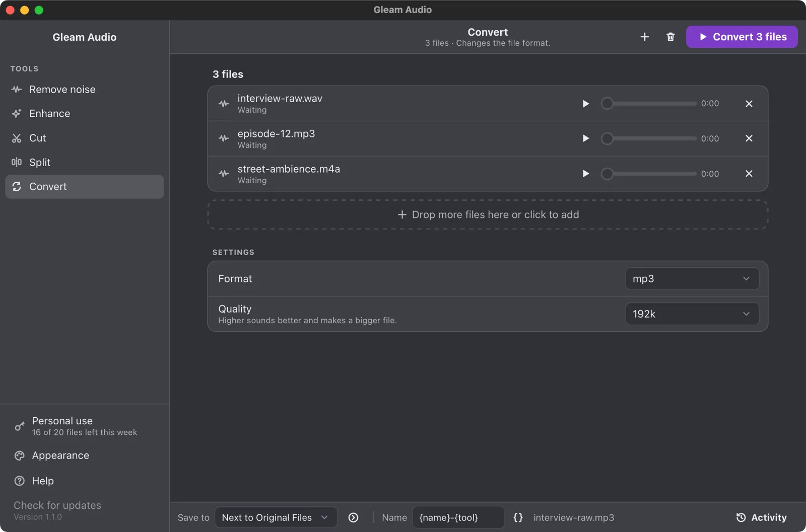This screenshot has width=806, height=532.
Task: Select the Enhance tool
Action: tap(84, 114)
